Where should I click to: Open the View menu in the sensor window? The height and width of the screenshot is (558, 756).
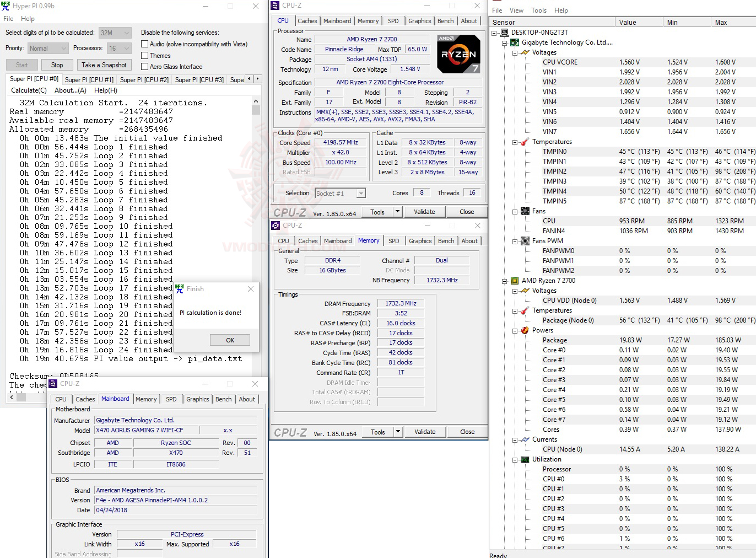tap(516, 10)
